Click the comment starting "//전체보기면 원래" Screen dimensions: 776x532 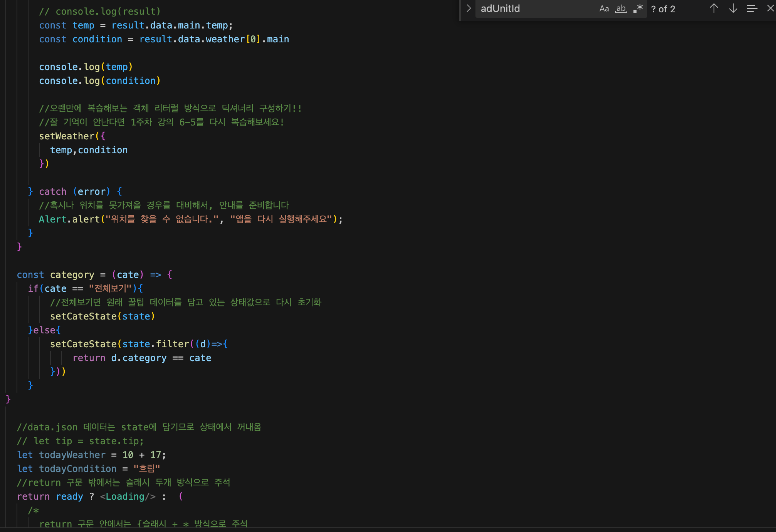pyautogui.click(x=186, y=303)
